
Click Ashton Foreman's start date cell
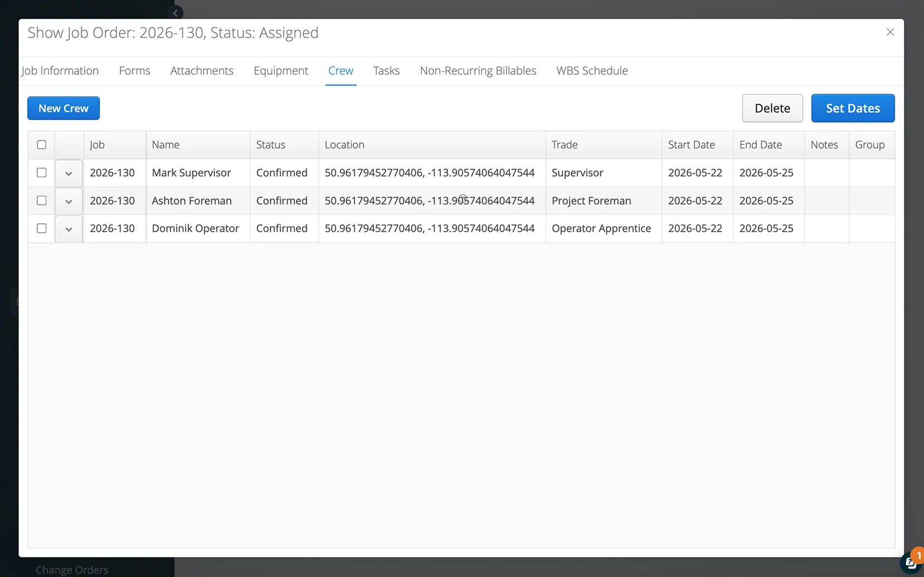pyautogui.click(x=697, y=201)
